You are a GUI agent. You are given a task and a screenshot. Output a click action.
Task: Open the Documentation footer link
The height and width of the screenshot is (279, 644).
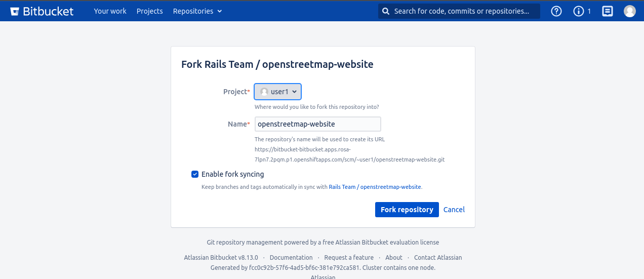(291, 257)
